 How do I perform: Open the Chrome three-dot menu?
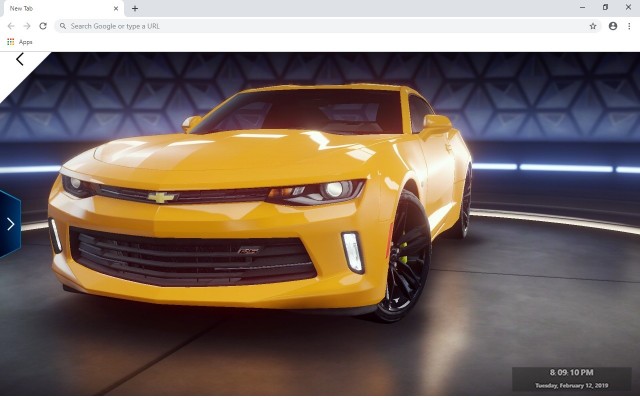[x=629, y=26]
